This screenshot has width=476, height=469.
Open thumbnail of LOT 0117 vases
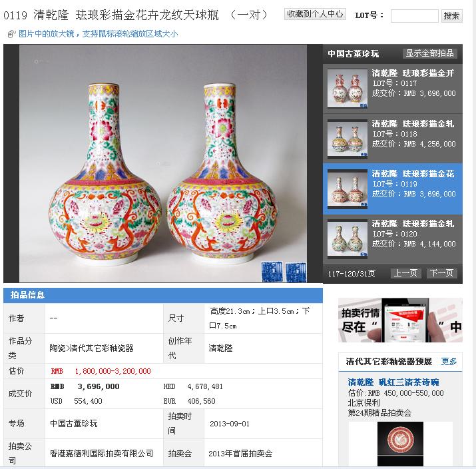pos(348,89)
